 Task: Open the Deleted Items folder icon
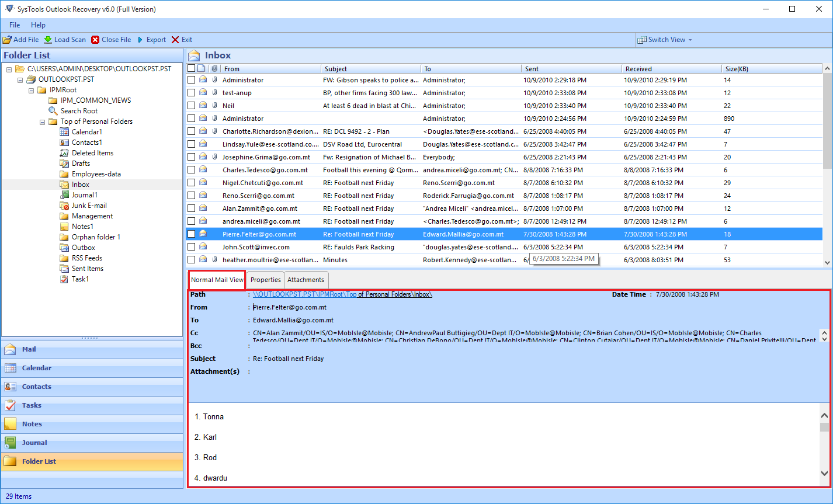(x=64, y=153)
